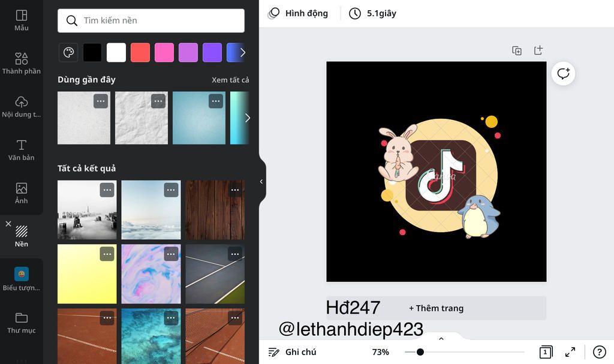Open the page grid view icon
614x364 pixels.
[x=546, y=352]
